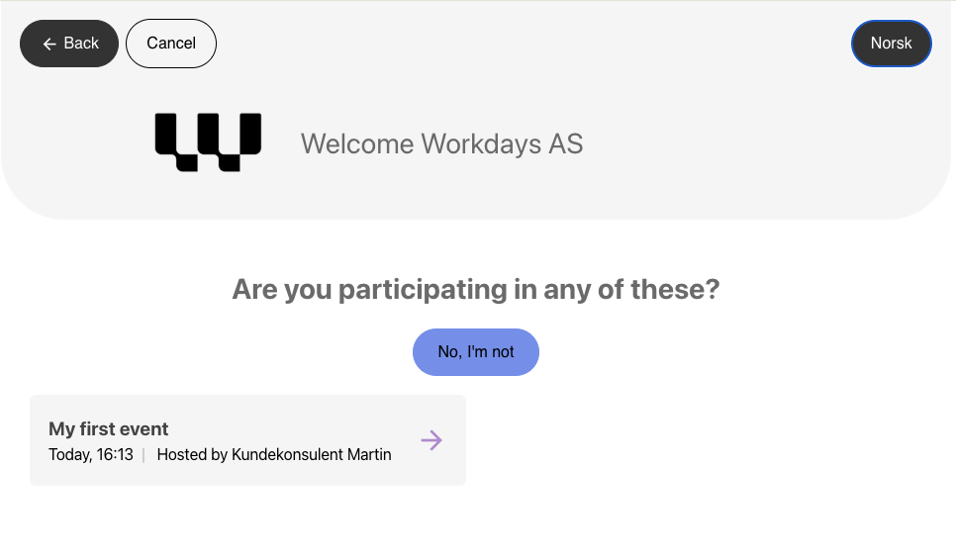Screen dimensions: 956x560
Task: Switch language with the Norsk button
Action: pyautogui.click(x=891, y=44)
